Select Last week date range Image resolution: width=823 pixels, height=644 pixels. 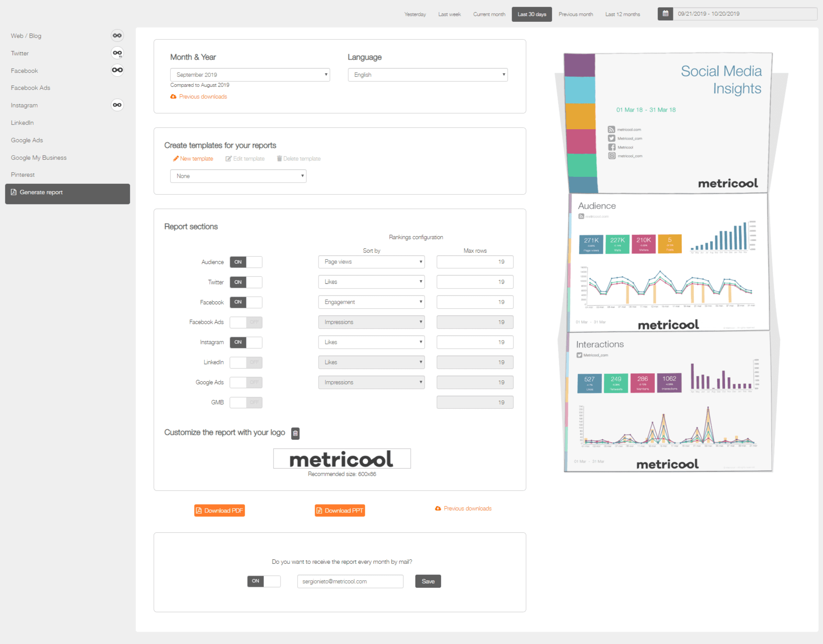[x=450, y=14]
